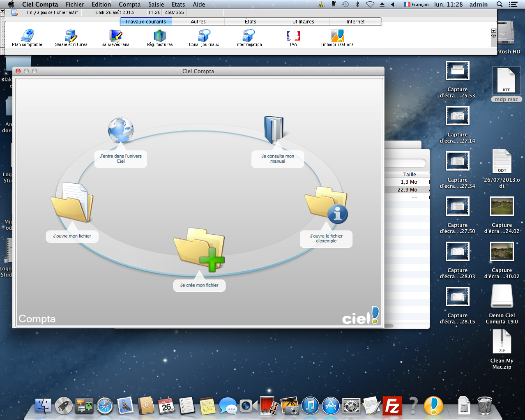Click the 22,9 Mo row in Finder window

[x=407, y=189]
